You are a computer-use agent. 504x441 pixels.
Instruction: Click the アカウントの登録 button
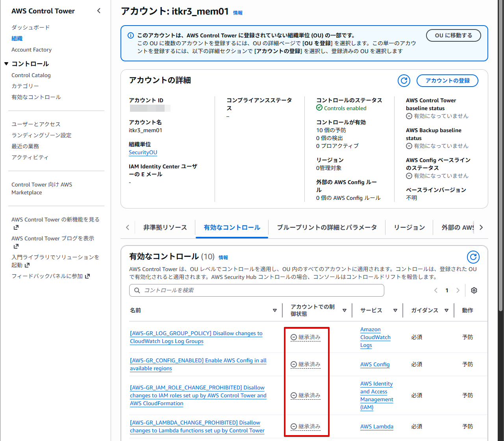point(447,81)
